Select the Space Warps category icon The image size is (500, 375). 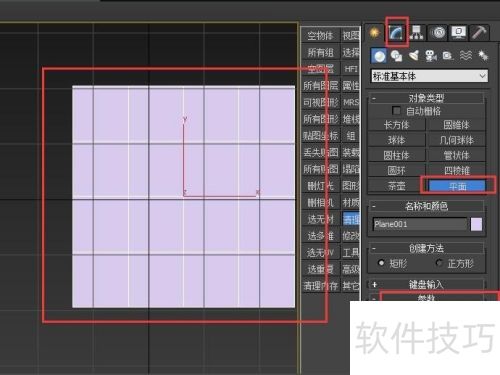[x=466, y=56]
